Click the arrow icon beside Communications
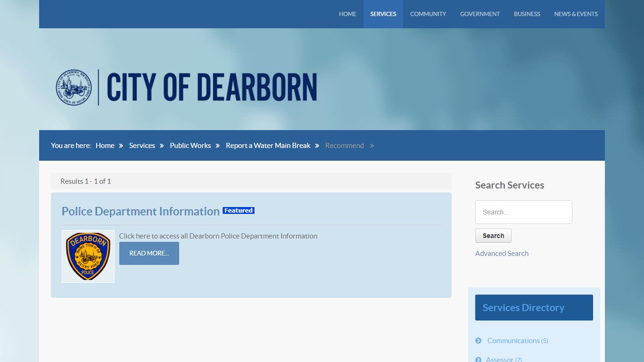 (479, 341)
